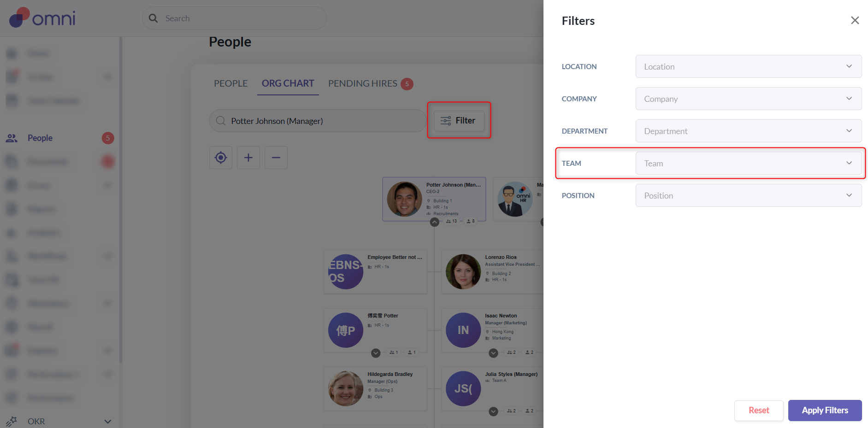
Task: Zoom out with the minus icon
Action: (276, 158)
